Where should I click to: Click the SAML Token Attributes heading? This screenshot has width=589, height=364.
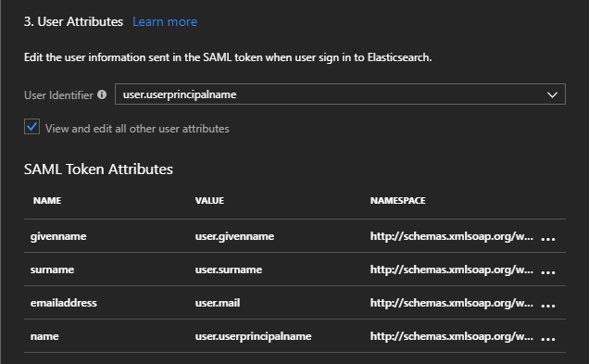(98, 169)
